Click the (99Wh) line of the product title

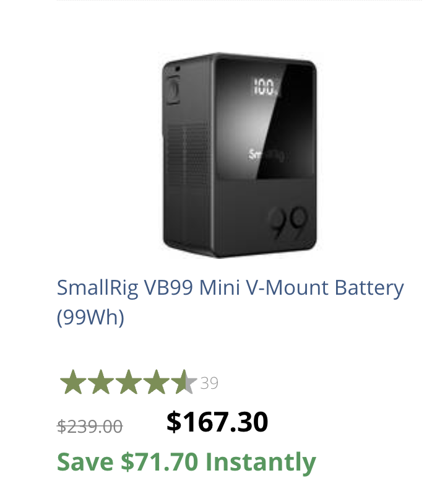point(91,317)
